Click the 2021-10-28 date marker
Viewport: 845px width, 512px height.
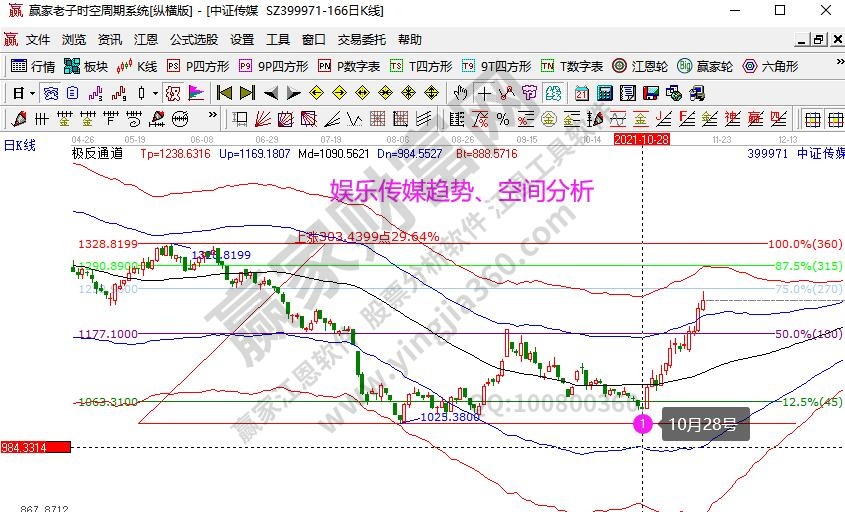[x=641, y=140]
